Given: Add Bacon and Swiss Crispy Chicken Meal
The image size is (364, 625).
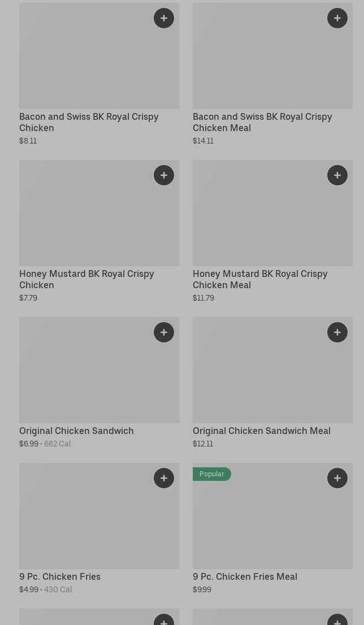Looking at the screenshot, I should [337, 18].
